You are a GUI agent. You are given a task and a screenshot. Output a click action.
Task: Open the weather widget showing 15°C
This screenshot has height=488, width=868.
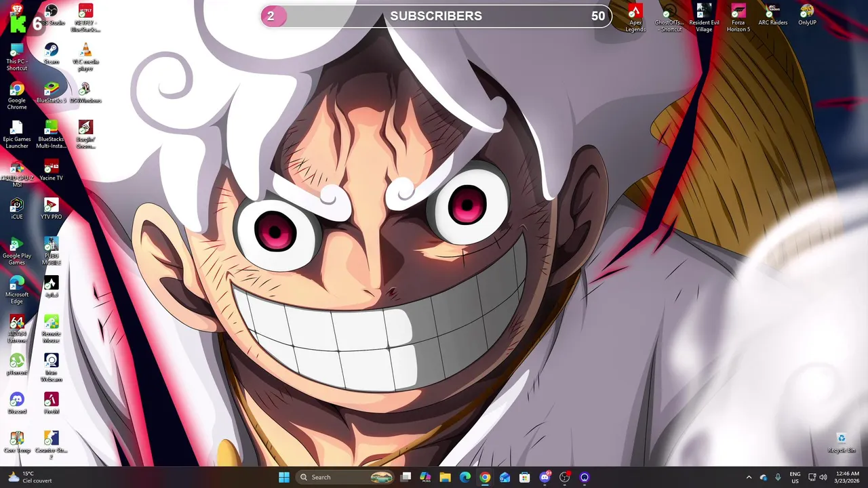28,477
